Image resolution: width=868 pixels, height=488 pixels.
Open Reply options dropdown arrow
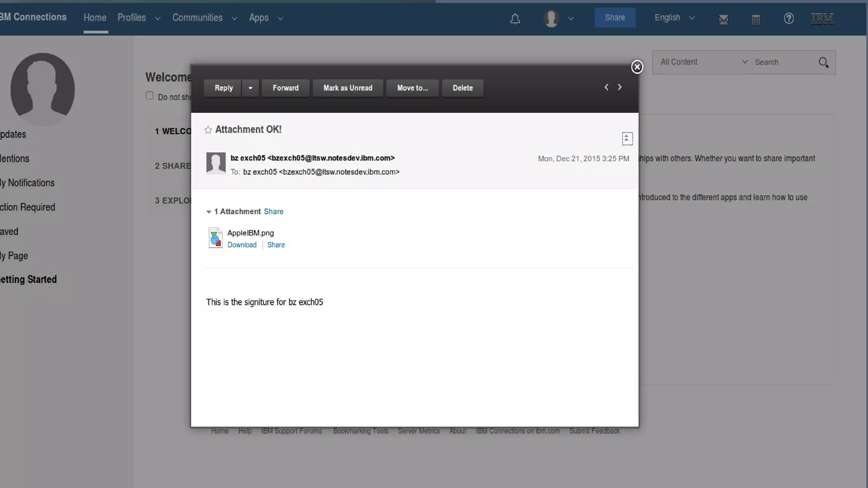click(250, 88)
